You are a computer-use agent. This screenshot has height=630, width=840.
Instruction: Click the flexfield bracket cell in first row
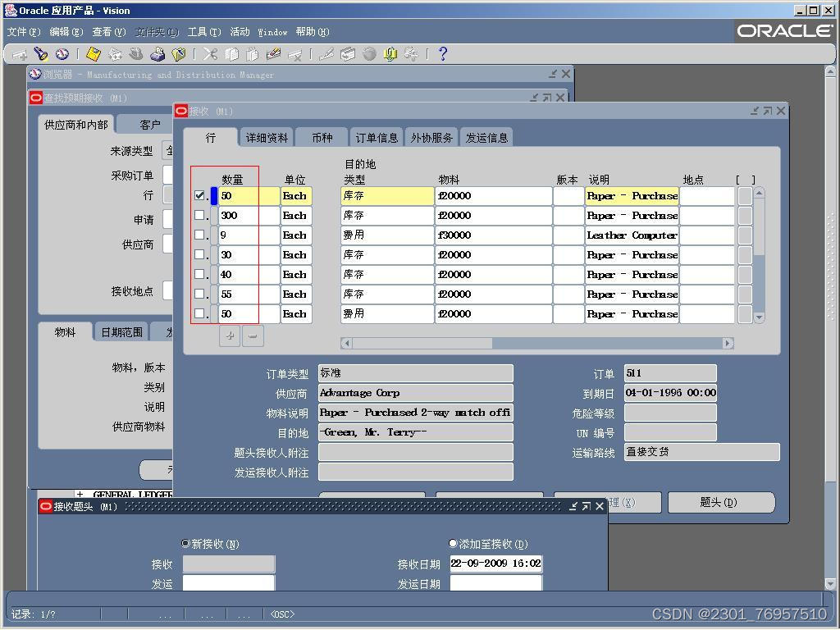pyautogui.click(x=745, y=195)
